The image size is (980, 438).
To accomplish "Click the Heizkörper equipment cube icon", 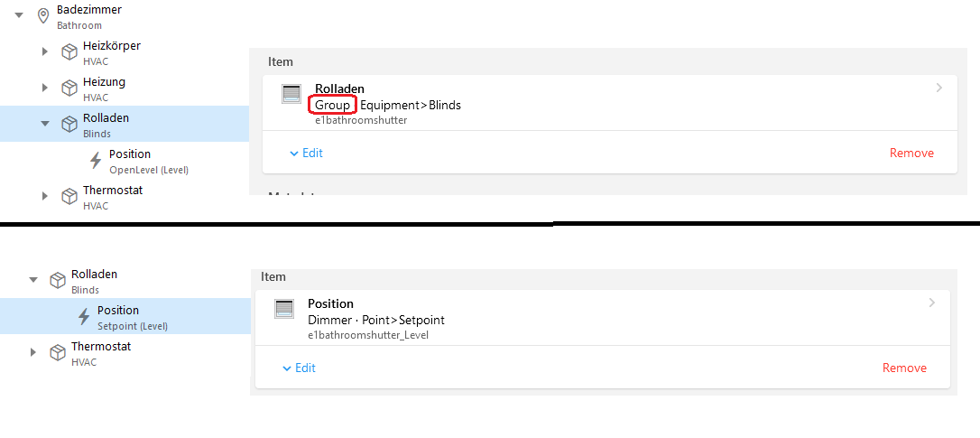I will (x=69, y=51).
